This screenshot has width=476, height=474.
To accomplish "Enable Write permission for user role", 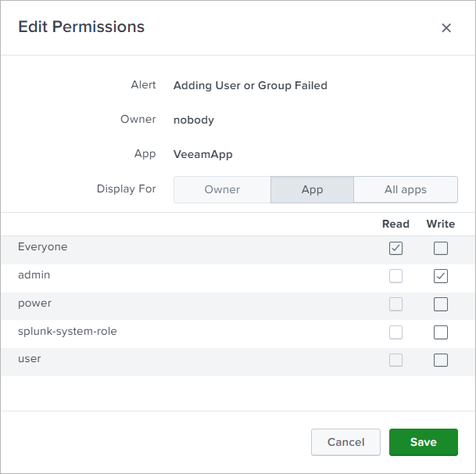I will pyautogui.click(x=441, y=361).
